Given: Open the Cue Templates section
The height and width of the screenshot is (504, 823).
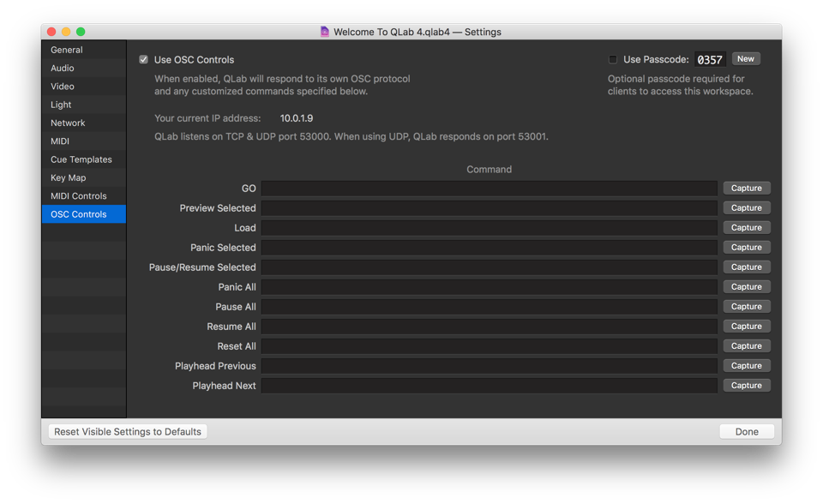Looking at the screenshot, I should 81,159.
